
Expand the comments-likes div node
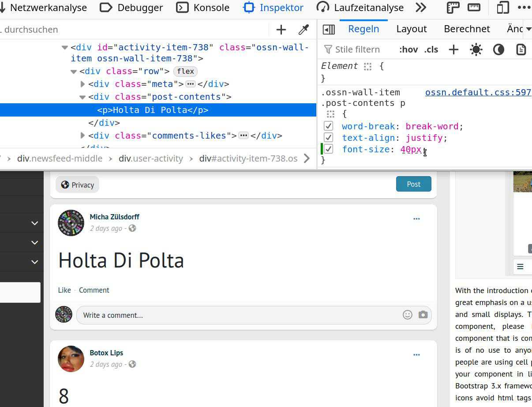[82, 136]
